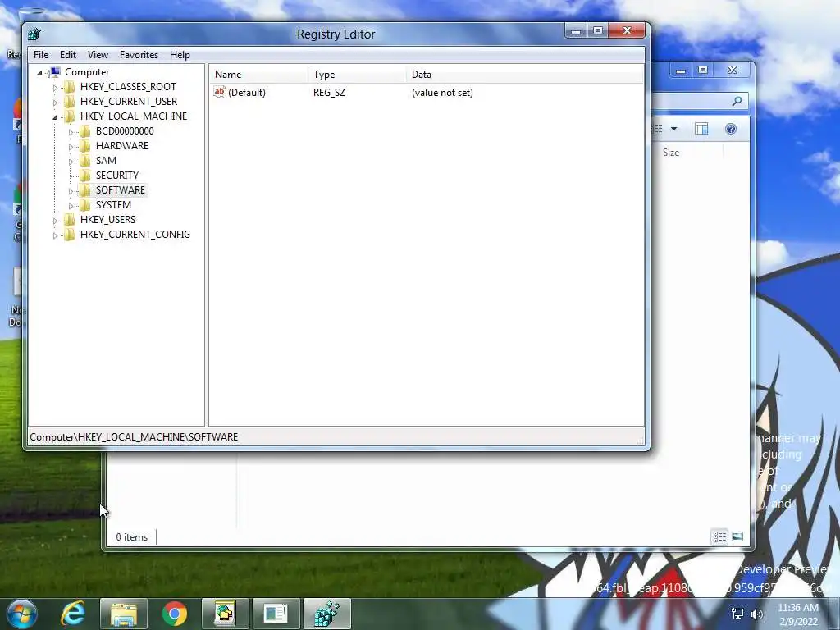Click the Registry Editor title bar icon
This screenshot has width=840, height=630.
tap(34, 34)
